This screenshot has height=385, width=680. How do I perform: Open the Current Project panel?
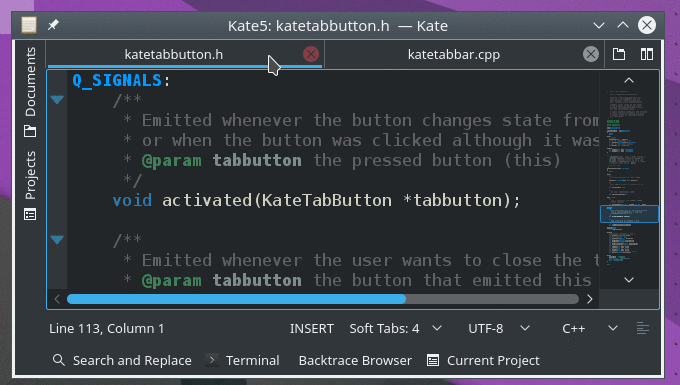(x=483, y=360)
